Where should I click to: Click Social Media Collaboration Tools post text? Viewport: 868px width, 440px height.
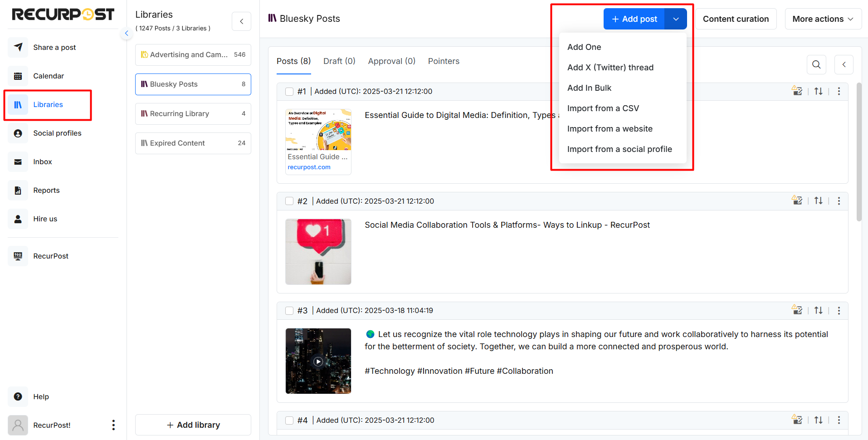point(507,225)
